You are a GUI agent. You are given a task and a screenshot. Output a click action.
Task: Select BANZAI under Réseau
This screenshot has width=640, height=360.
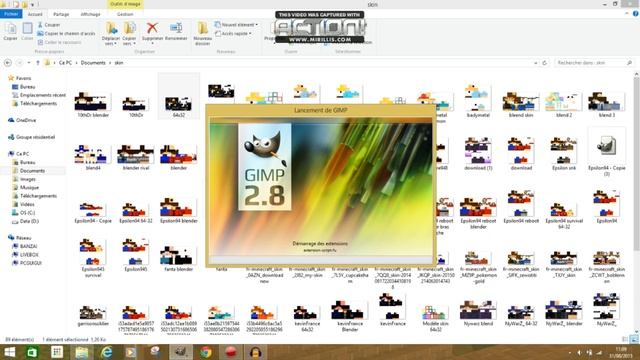click(28, 246)
